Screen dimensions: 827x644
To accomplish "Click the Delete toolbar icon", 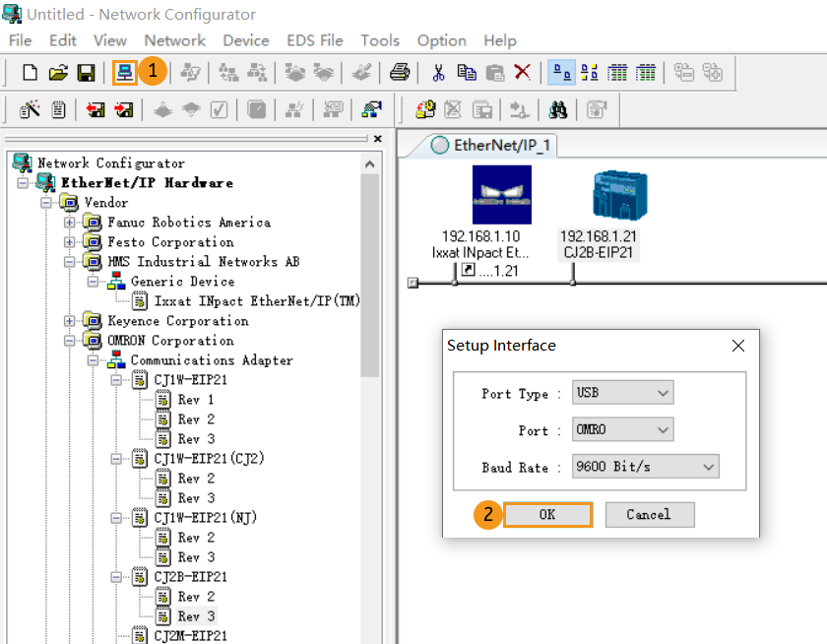I will tap(521, 72).
